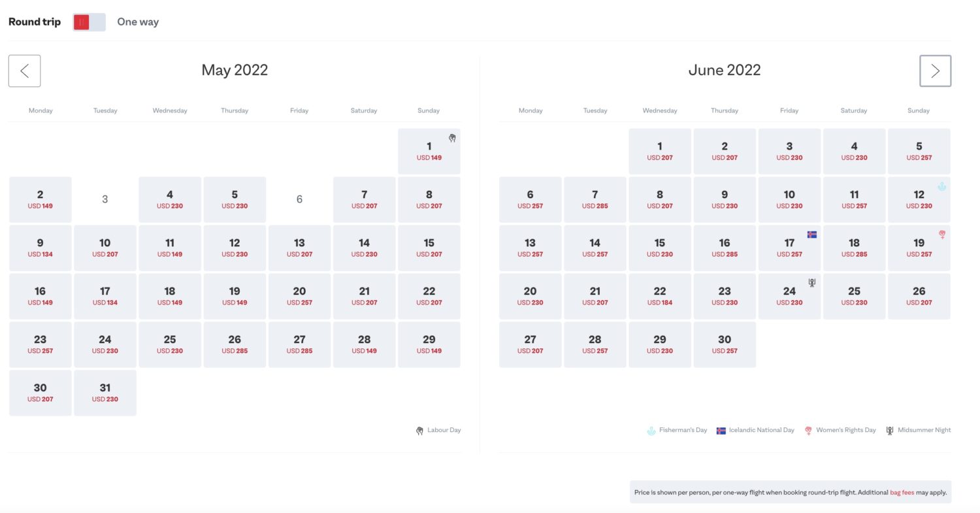Switch the trip type toggle to One way
The height and width of the screenshot is (513, 980).
(89, 22)
